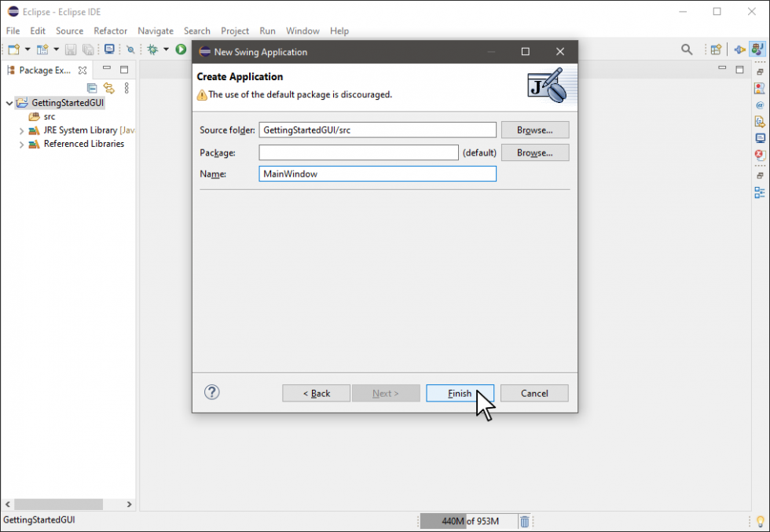Click the Debug bug icon
Screen dimensions: 770x532
152,50
